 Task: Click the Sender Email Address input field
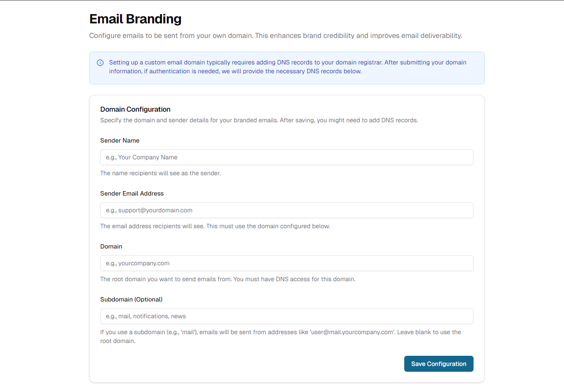(286, 210)
